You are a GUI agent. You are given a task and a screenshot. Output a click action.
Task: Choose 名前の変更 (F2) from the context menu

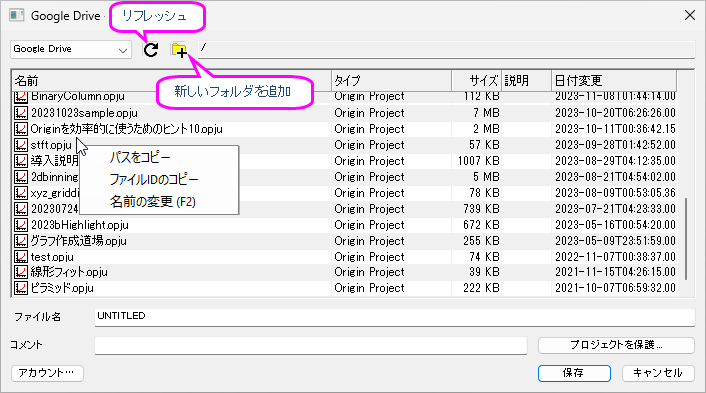click(x=153, y=201)
